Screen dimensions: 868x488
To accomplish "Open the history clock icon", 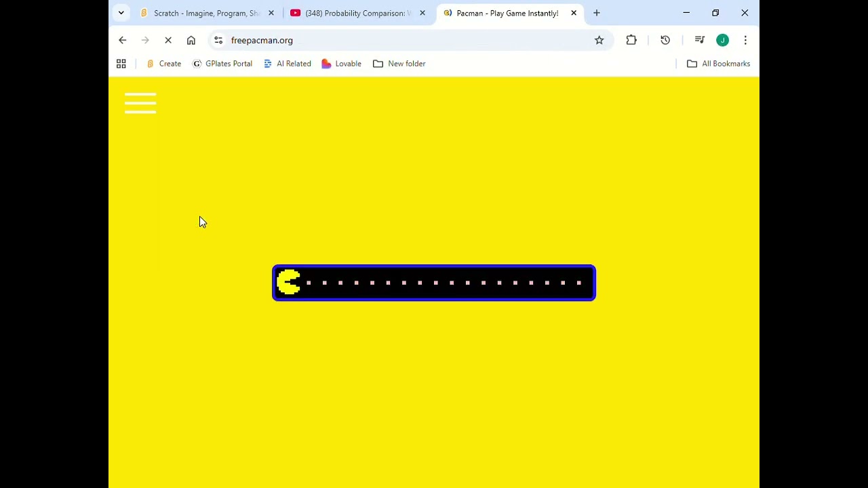I will point(665,40).
